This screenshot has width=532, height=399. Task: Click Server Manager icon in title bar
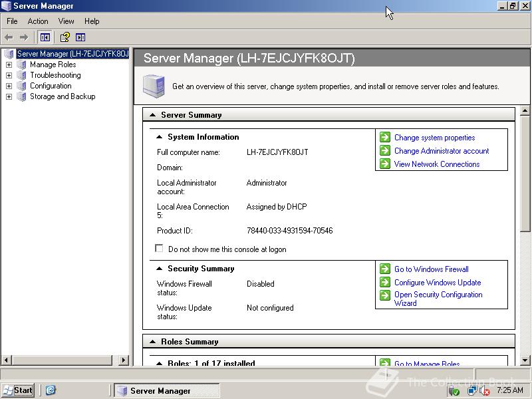(6, 6)
